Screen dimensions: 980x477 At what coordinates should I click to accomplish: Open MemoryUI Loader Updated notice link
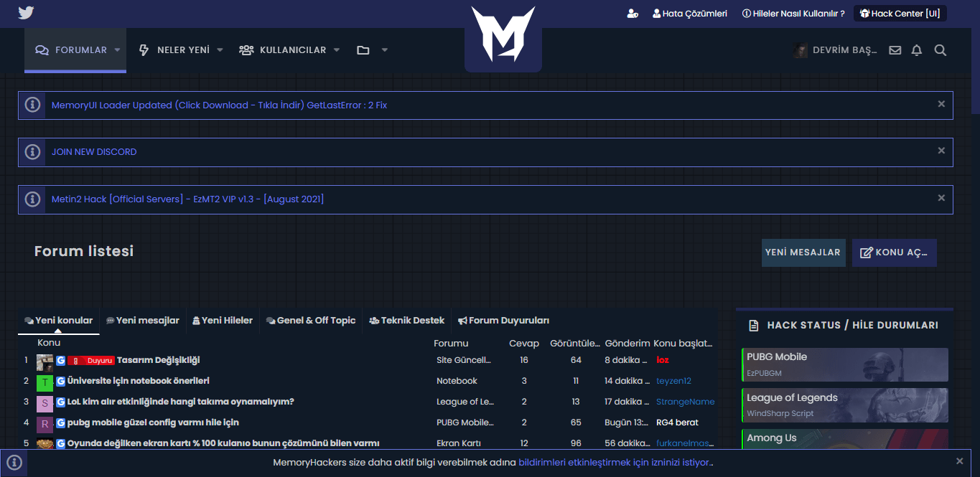[219, 105]
